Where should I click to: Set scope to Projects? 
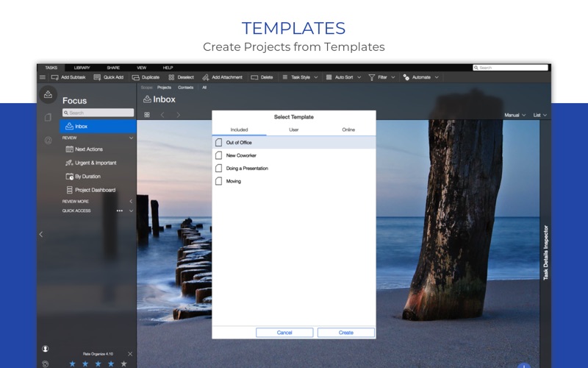(164, 88)
